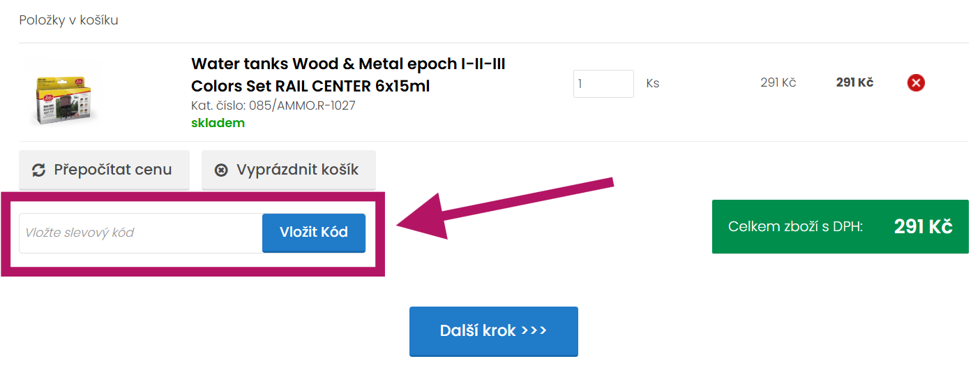
Task: Click the green skladem availability text
Action: pos(218,123)
